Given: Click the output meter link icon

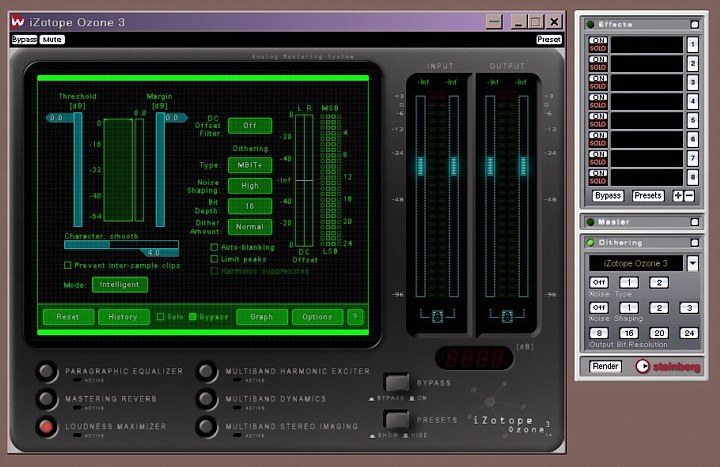Looking at the screenshot, I should tap(507, 316).
